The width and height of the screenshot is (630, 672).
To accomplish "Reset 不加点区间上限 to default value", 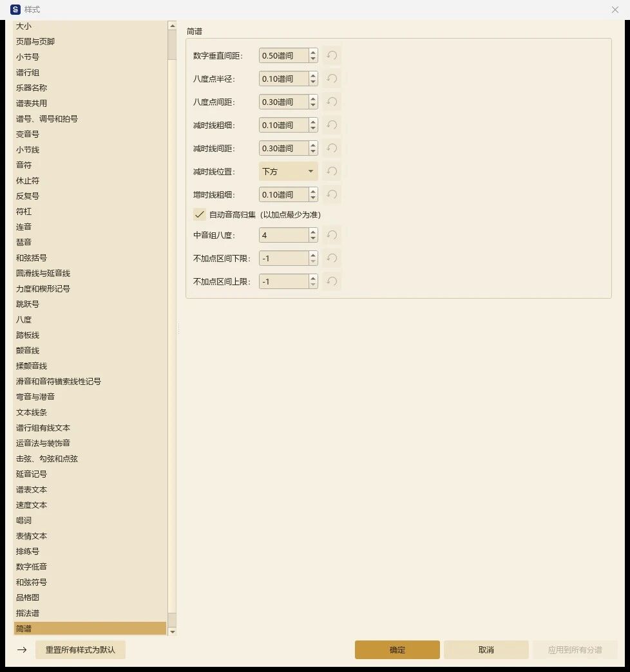I will click(332, 281).
